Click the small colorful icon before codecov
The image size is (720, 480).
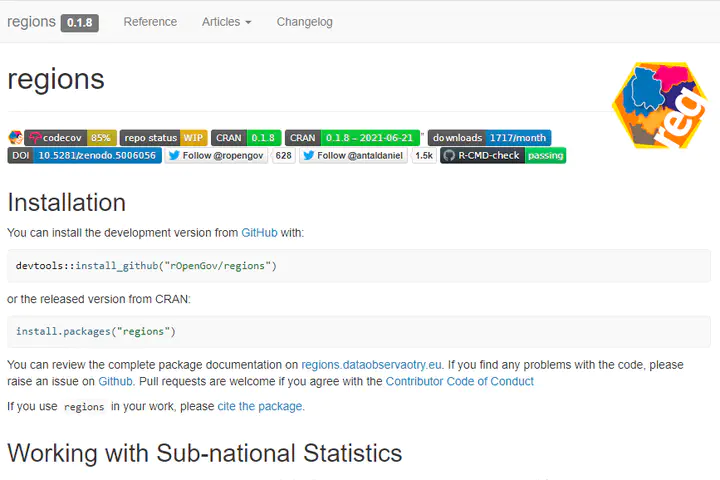[15, 138]
